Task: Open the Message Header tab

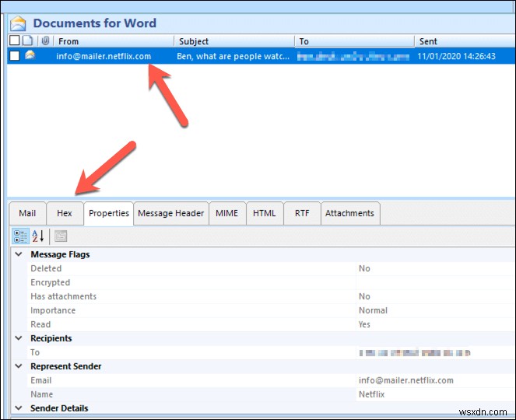Action: (170, 213)
